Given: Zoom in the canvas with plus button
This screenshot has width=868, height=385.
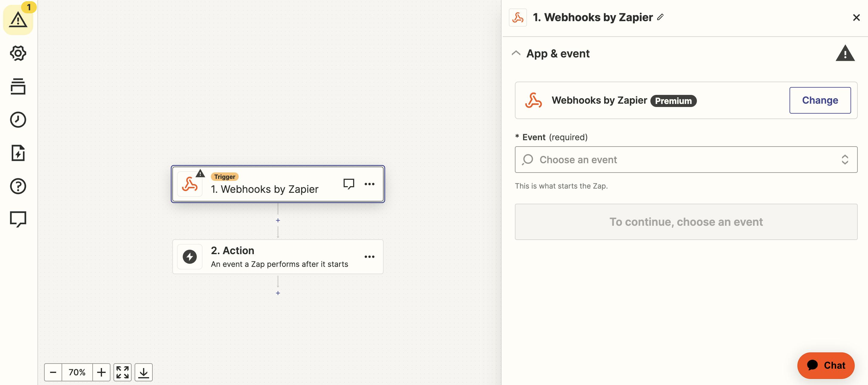Looking at the screenshot, I should (101, 372).
